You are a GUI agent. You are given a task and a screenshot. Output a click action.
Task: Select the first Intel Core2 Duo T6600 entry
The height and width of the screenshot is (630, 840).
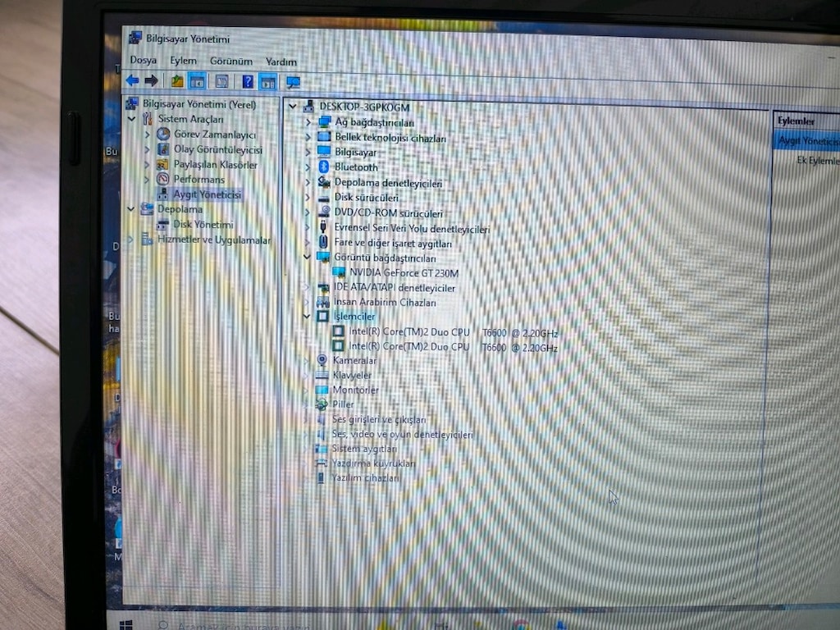[453, 332]
